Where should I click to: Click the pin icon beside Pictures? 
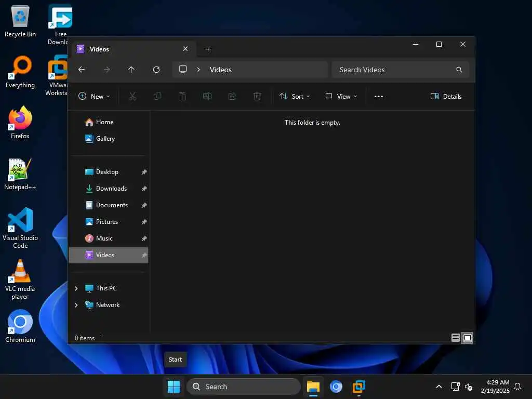point(144,222)
